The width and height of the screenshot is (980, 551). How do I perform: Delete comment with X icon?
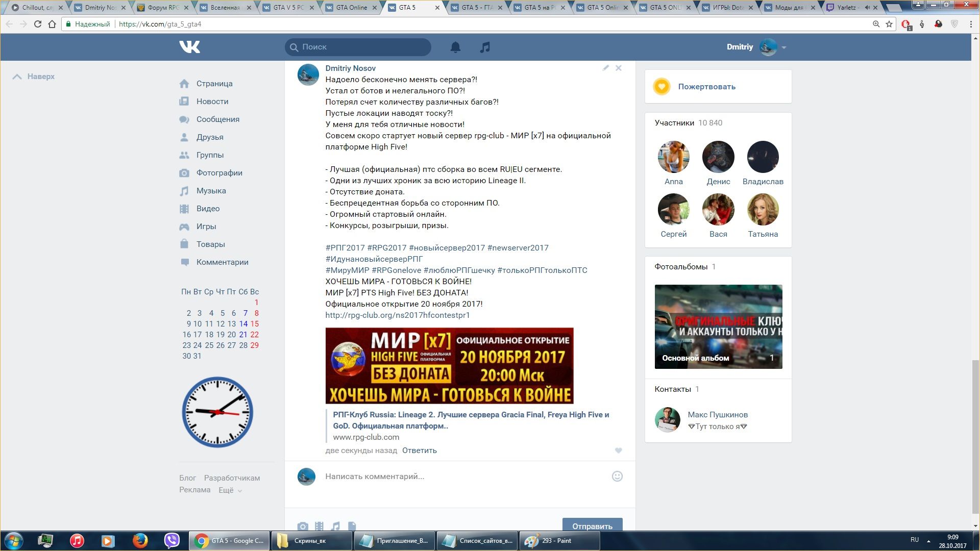[x=619, y=68]
